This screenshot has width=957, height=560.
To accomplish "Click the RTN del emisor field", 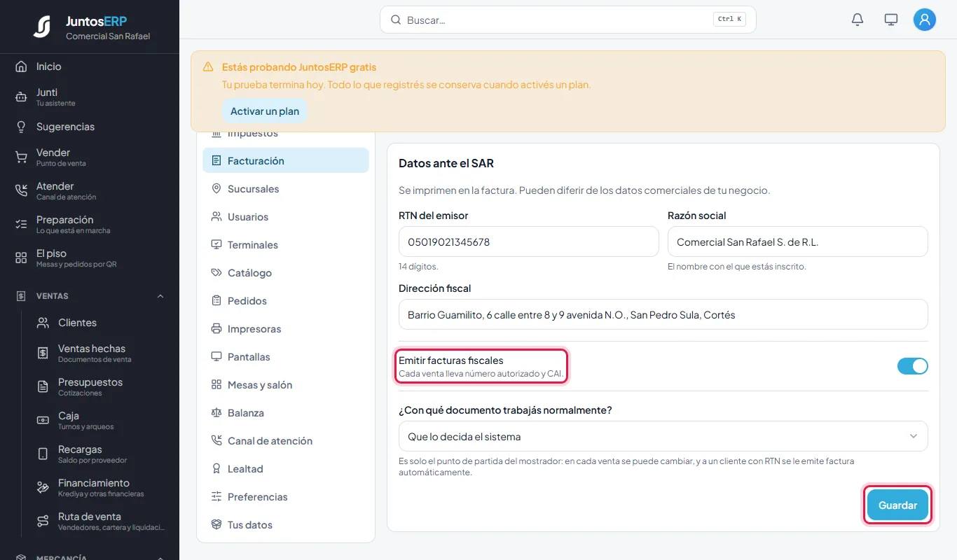I will click(x=529, y=242).
